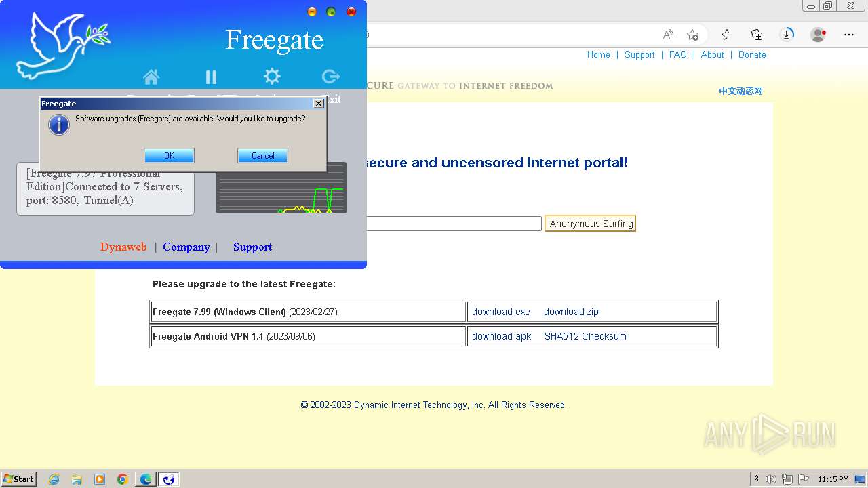
Task: Click the Freegate traffic graph
Action: click(x=281, y=188)
